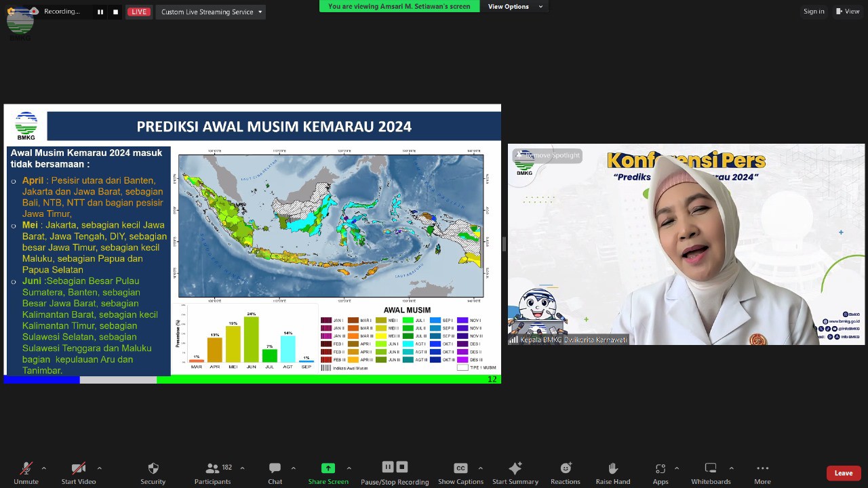The height and width of the screenshot is (488, 868).
Task: Click the red Leave button
Action: coord(843,473)
